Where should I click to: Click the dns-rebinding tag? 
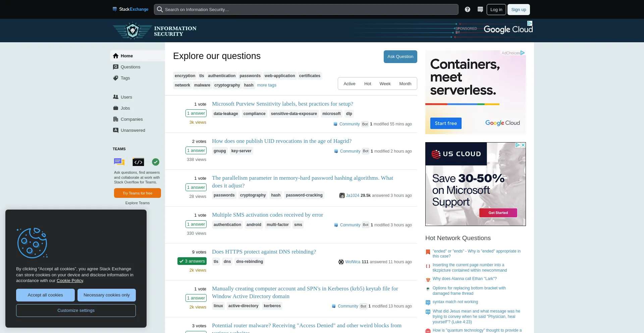click(250, 262)
